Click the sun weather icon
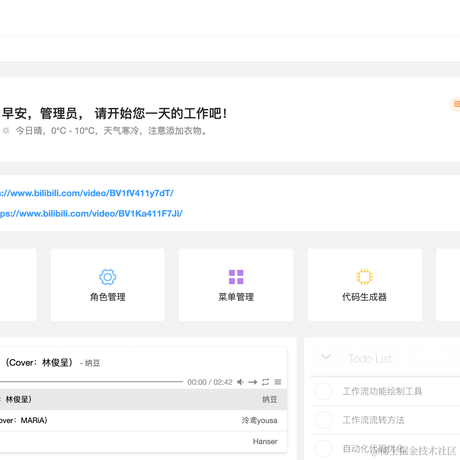460x460 pixels. (6, 131)
